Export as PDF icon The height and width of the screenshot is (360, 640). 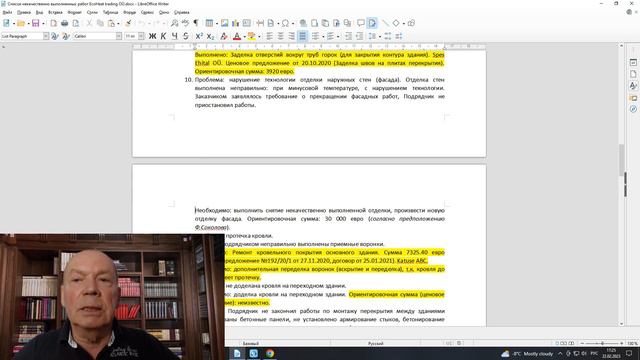tap(53, 23)
